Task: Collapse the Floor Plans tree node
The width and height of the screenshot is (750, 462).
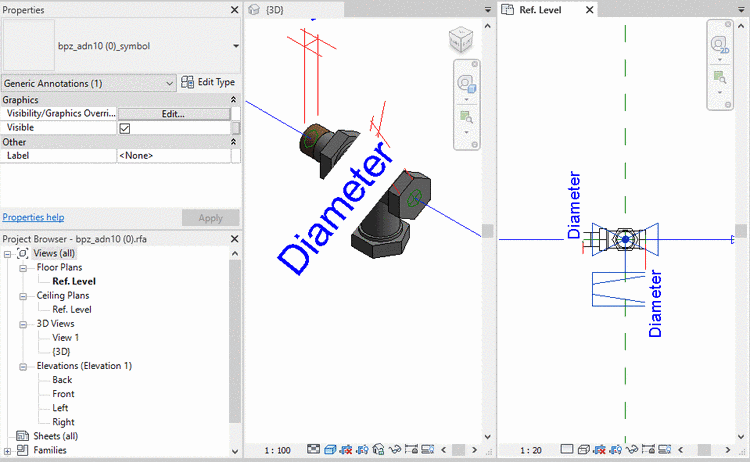Action: (x=22, y=268)
